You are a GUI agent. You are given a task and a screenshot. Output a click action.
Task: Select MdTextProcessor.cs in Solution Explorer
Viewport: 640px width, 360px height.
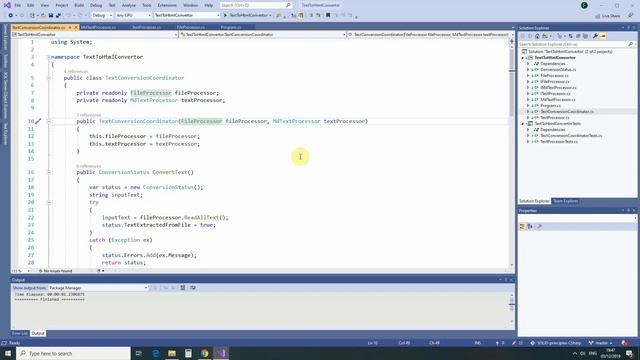point(558,100)
